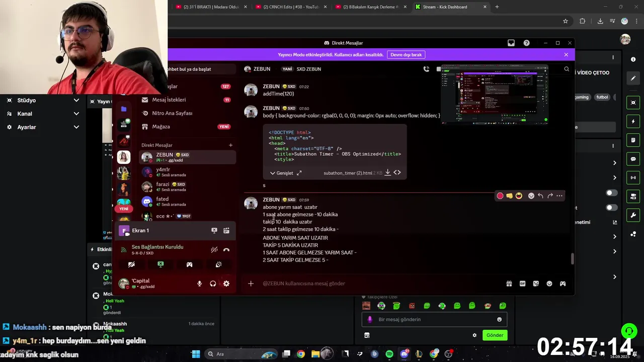The height and width of the screenshot is (362, 644).
Task: Focus the Kick Bir mesaj gönderin field
Action: click(434, 319)
